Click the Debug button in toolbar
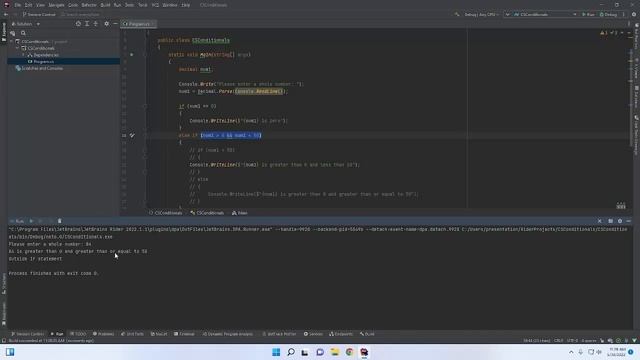The width and height of the screenshot is (640, 360). click(608, 14)
